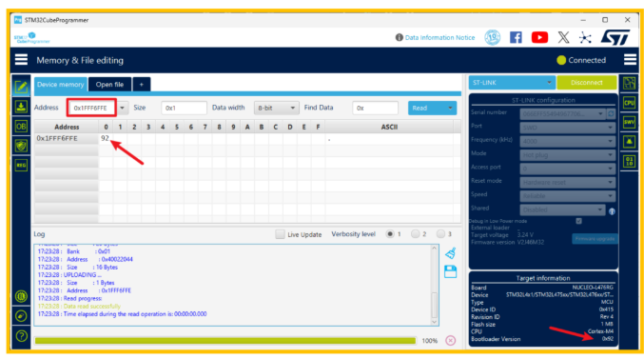Select memory cell value 92
The height and width of the screenshot is (359, 644).
[106, 138]
